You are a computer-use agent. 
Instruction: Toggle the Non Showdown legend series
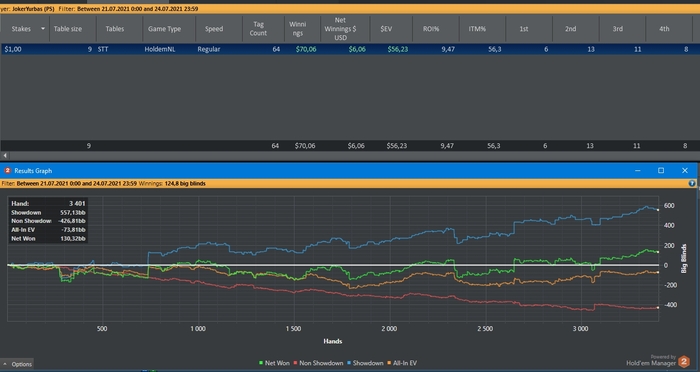[318, 363]
